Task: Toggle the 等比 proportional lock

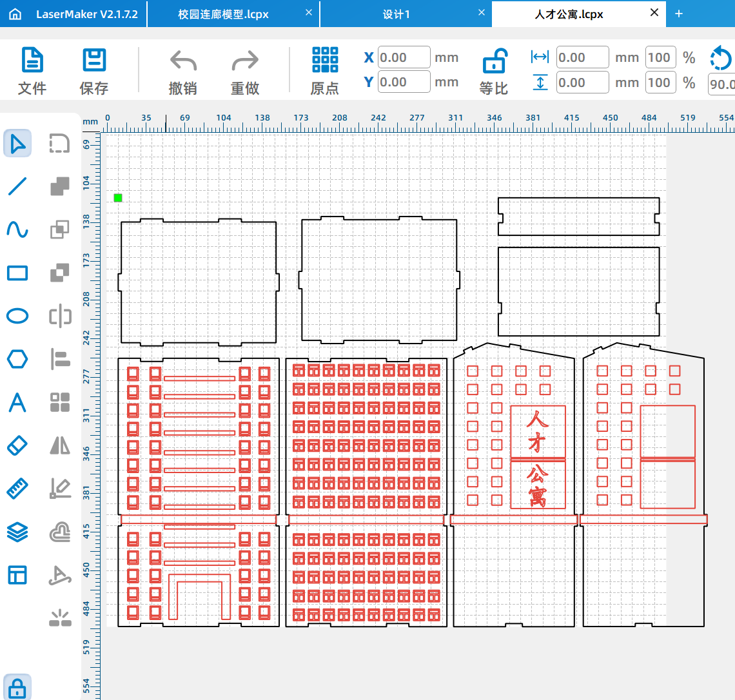Action: (x=494, y=71)
